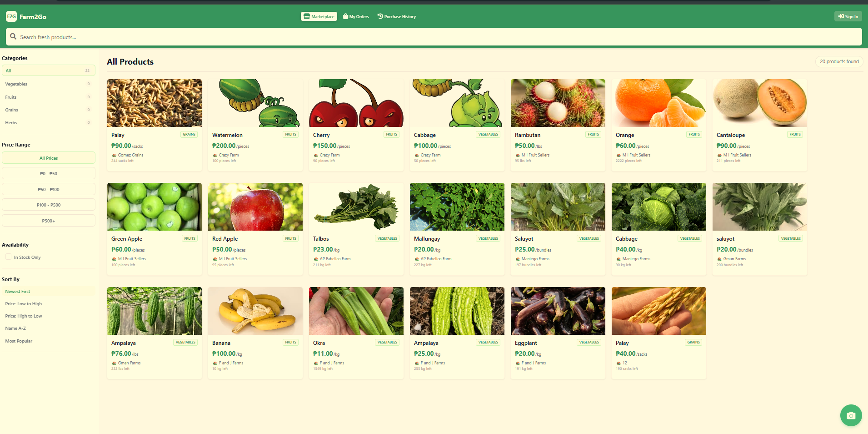Select All Prices range

click(x=49, y=158)
